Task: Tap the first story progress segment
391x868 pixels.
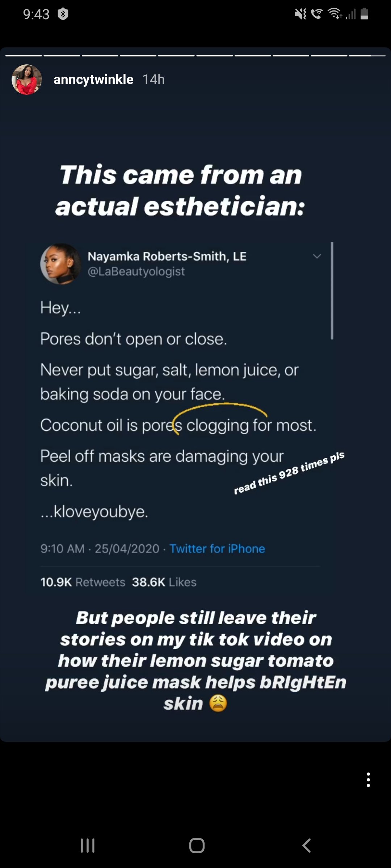Action: (24, 55)
